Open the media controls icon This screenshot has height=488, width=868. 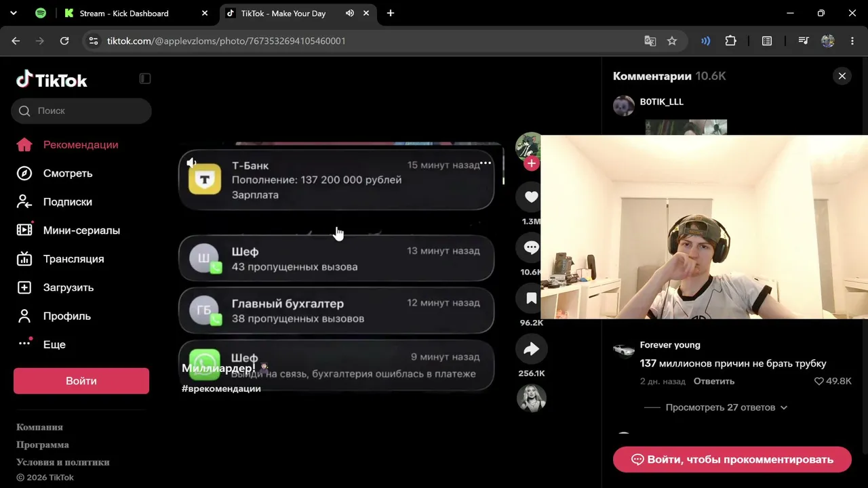804,41
